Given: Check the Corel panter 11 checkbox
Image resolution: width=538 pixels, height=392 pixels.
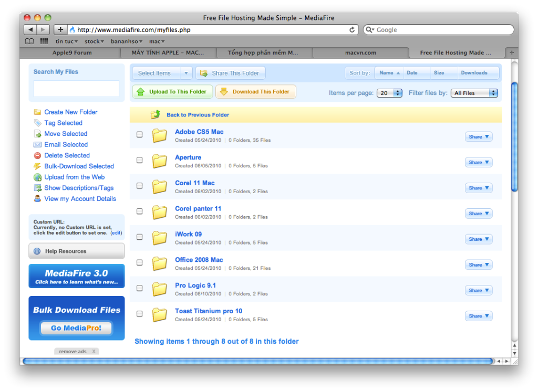Looking at the screenshot, I should [x=140, y=211].
